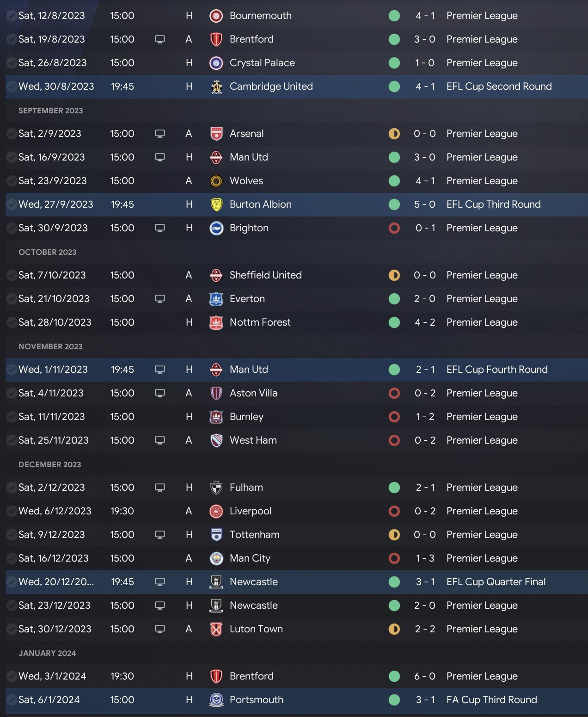Click the Man City club badge

pyautogui.click(x=216, y=558)
